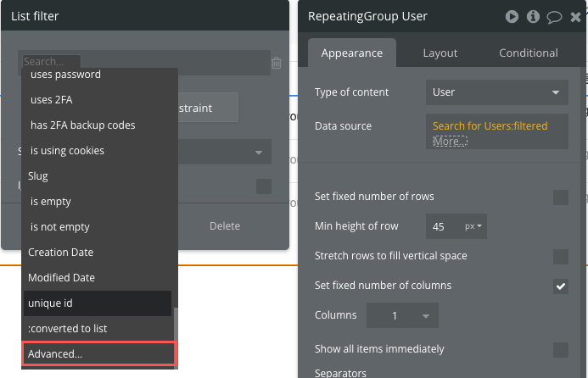588x378 pixels.
Task: Choose unique id from the list
Action: tap(97, 303)
